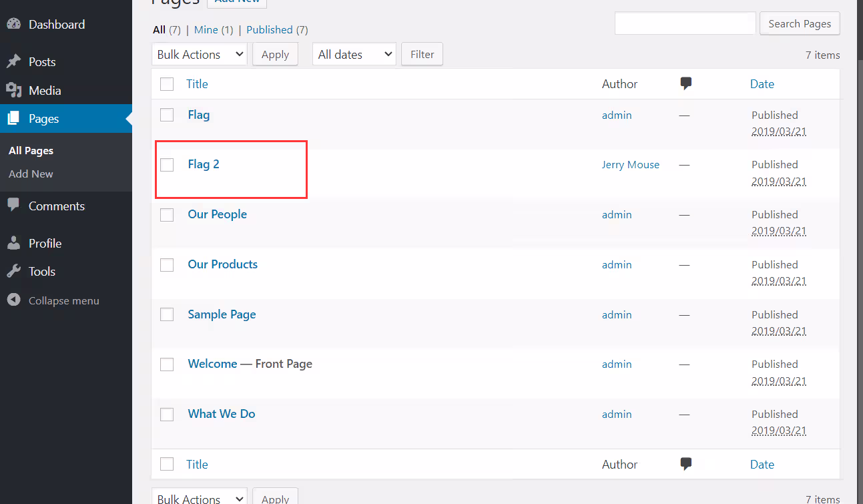Click the Profile user icon
863x504 pixels.
[13, 243]
